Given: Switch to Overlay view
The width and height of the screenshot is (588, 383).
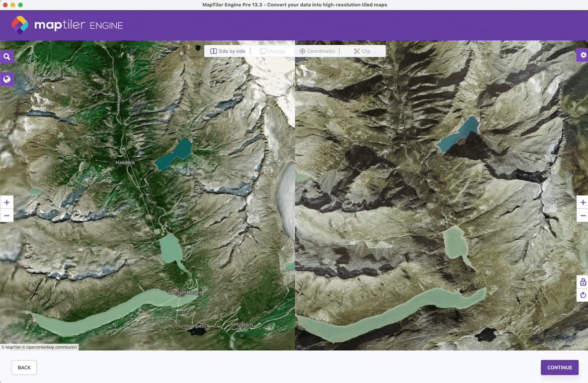Looking at the screenshot, I should (273, 51).
